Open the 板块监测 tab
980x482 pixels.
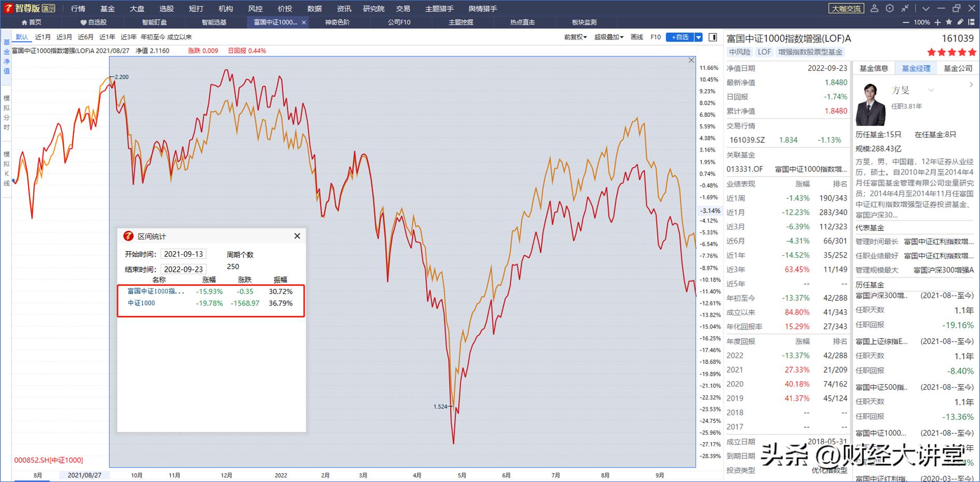pyautogui.click(x=584, y=22)
